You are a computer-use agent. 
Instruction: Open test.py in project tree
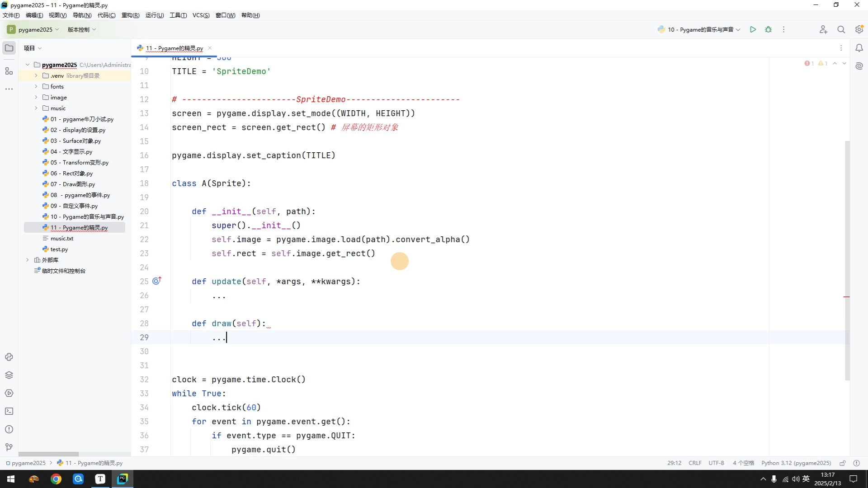[x=59, y=249]
